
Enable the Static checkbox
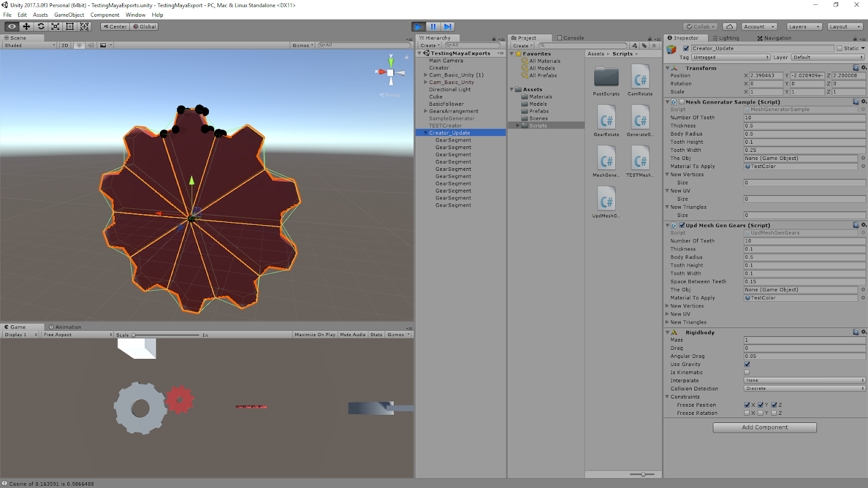[839, 48]
